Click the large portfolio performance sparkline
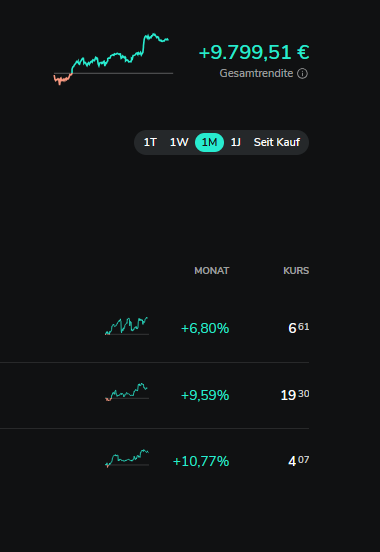 pos(113,59)
